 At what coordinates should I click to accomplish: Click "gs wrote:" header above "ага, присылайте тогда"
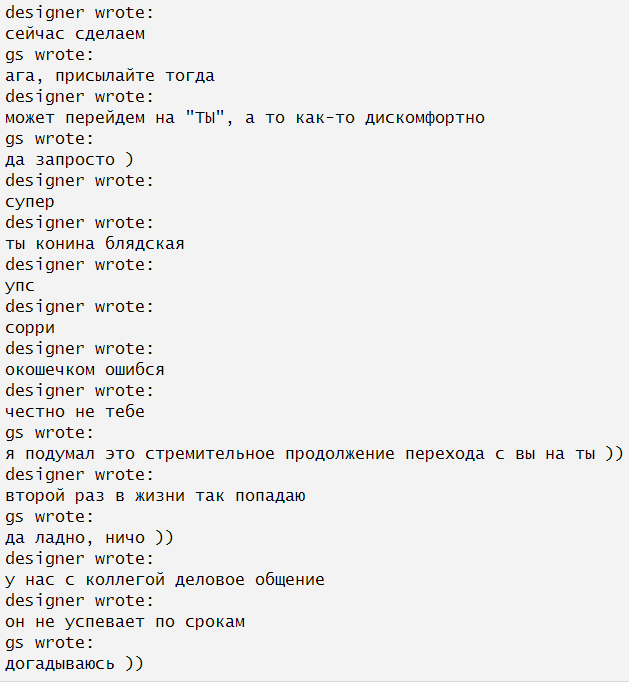click(x=50, y=55)
